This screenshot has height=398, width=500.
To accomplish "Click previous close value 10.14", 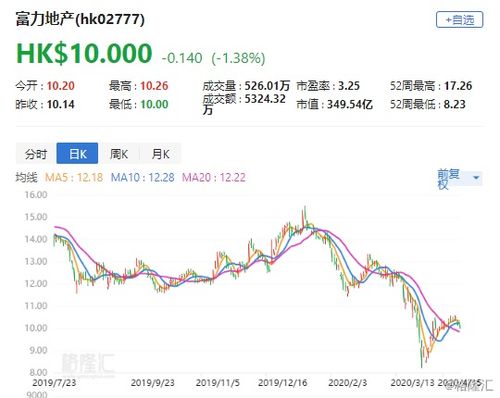I will [x=61, y=104].
